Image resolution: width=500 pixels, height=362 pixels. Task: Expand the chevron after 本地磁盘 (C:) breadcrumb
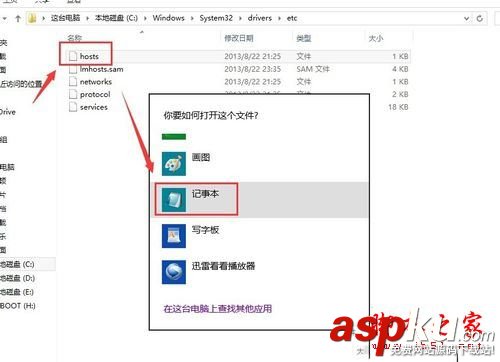145,18
